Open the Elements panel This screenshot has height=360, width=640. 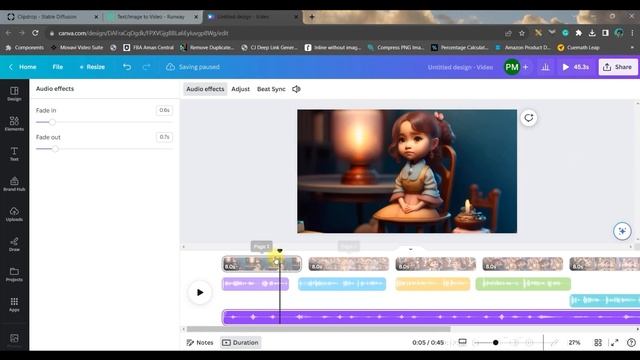14,123
